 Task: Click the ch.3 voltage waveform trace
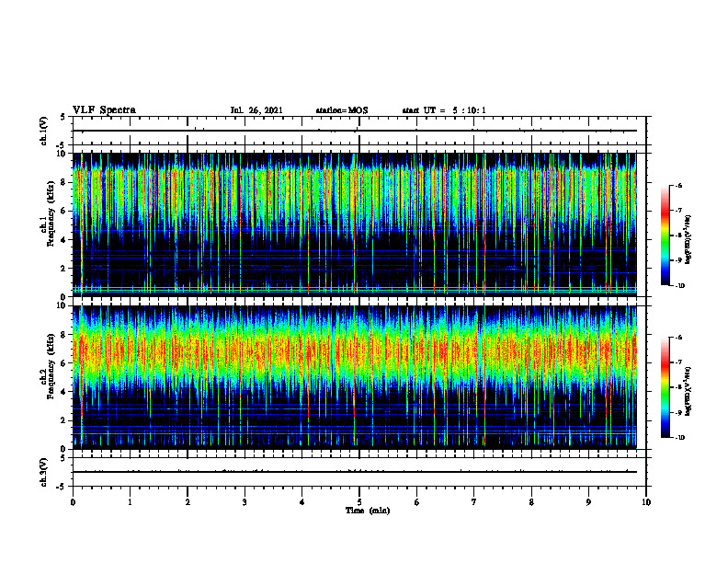point(355,472)
